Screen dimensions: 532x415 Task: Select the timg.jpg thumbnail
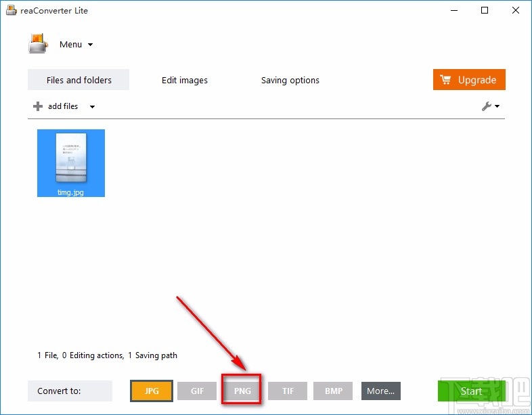click(71, 163)
